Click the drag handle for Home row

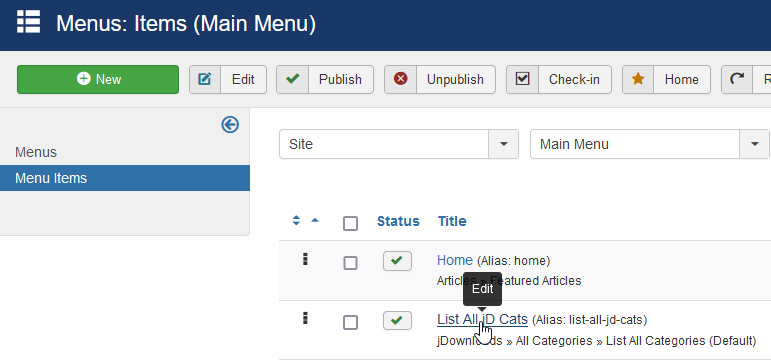point(305,259)
